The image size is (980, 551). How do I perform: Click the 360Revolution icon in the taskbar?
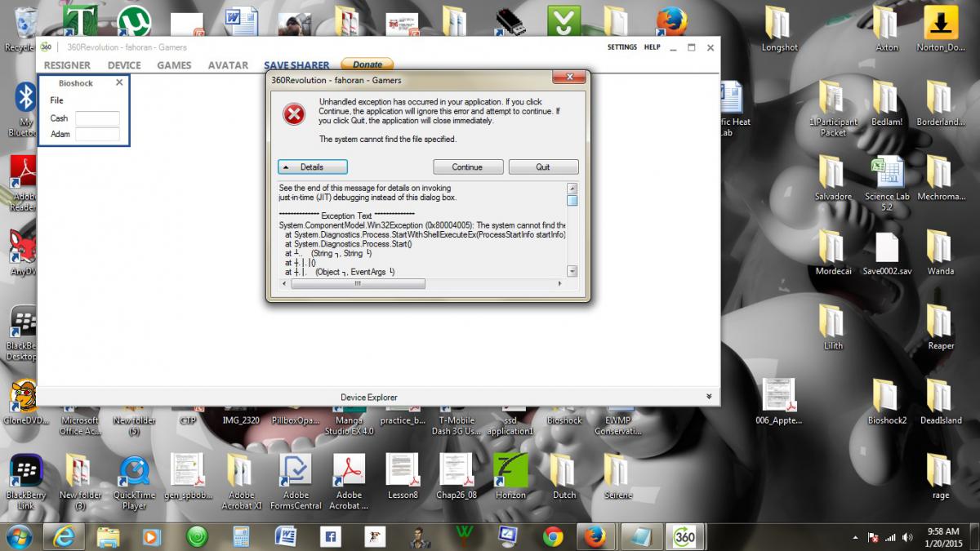684,536
